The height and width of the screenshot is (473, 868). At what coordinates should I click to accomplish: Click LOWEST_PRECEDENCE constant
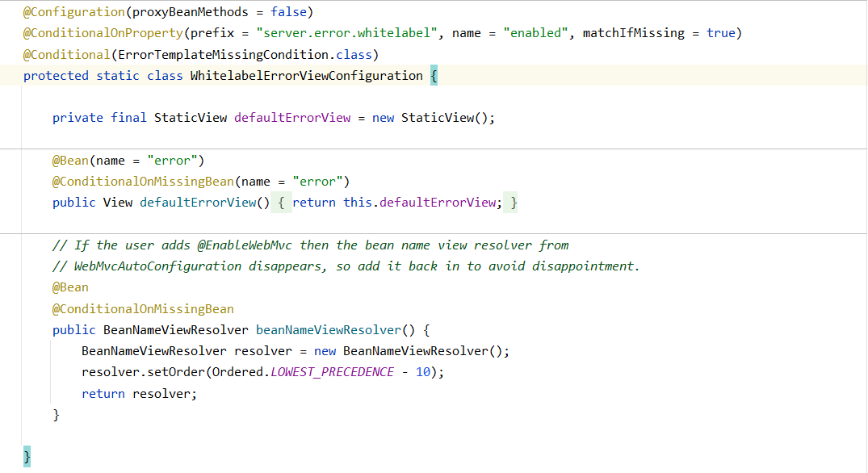(332, 372)
